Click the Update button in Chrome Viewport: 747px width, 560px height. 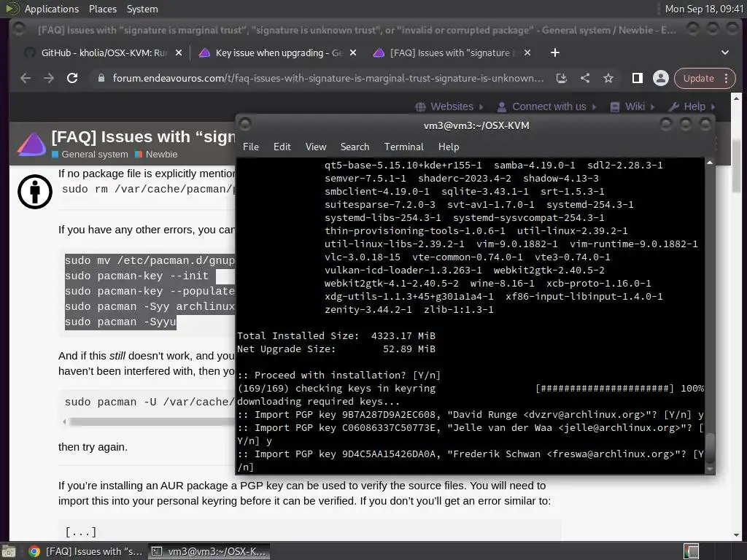click(x=698, y=78)
